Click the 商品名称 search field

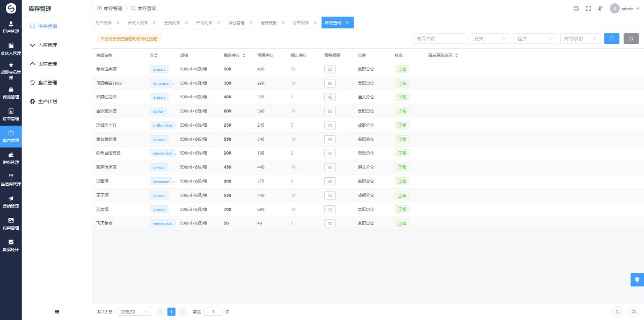point(440,38)
